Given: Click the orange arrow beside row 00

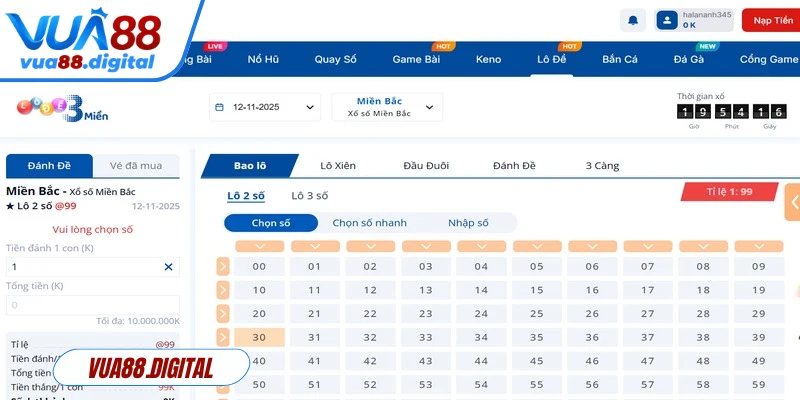Looking at the screenshot, I should pos(223,266).
